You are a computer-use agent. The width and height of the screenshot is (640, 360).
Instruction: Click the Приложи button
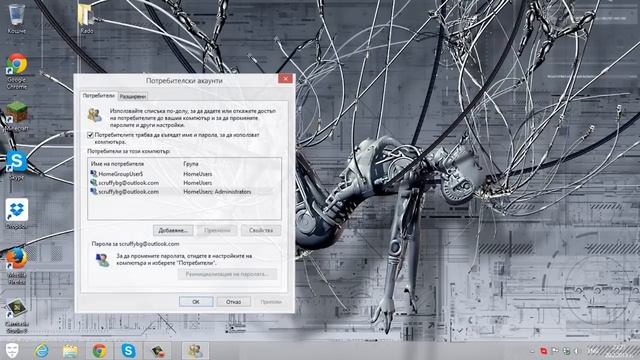271,302
